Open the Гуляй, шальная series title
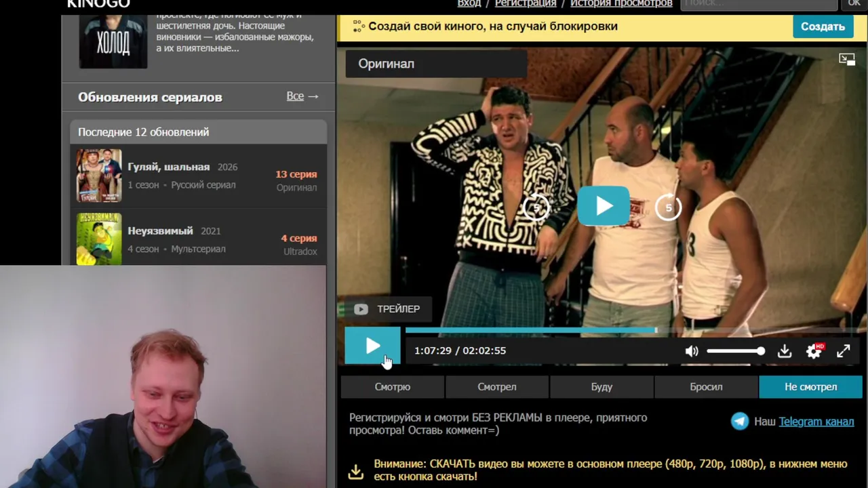The height and width of the screenshot is (488, 868). point(169,167)
